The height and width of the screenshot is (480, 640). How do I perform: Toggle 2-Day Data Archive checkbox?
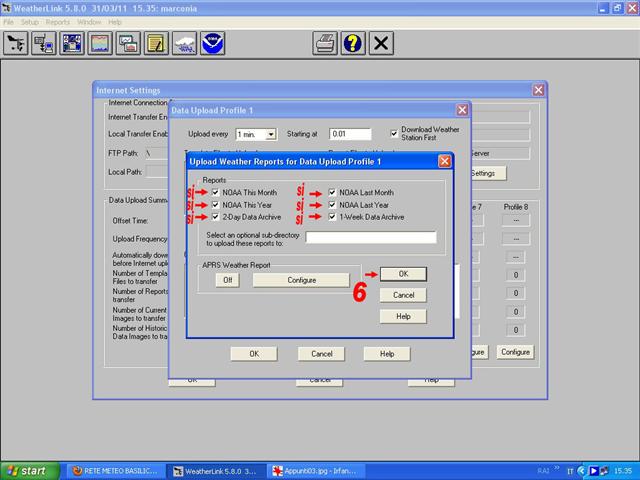(x=216, y=217)
